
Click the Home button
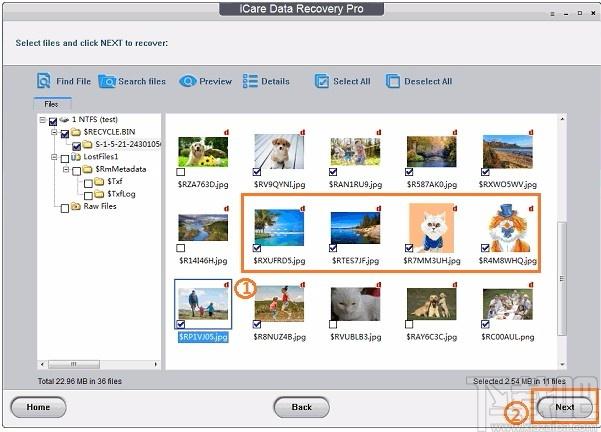tap(38, 407)
